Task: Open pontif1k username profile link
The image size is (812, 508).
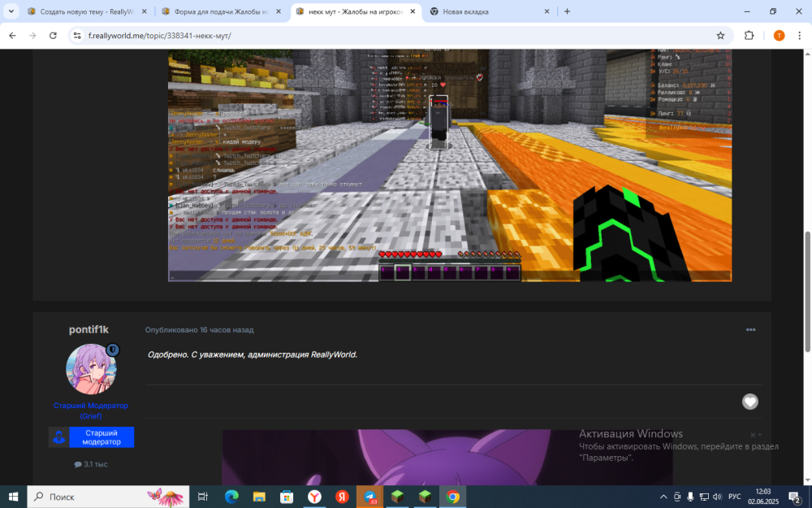Action: [89, 330]
